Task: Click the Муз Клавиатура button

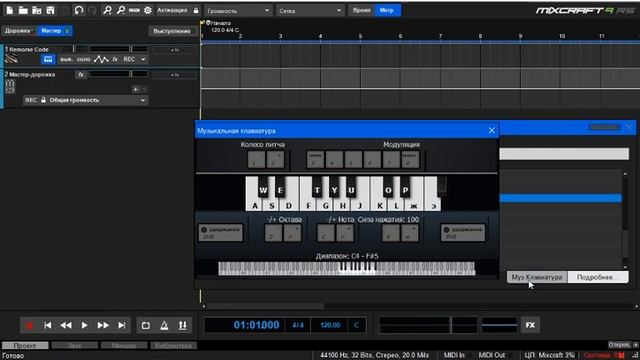Action: pyautogui.click(x=537, y=277)
